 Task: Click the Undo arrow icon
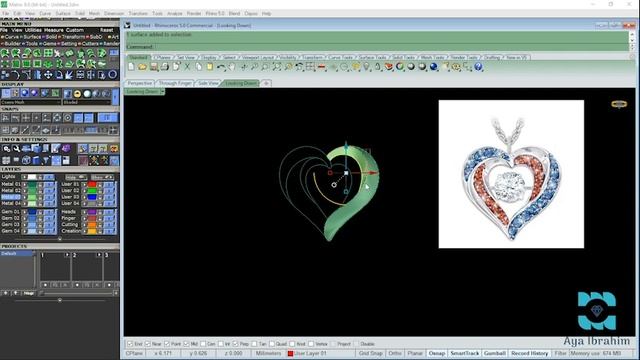(221, 67)
